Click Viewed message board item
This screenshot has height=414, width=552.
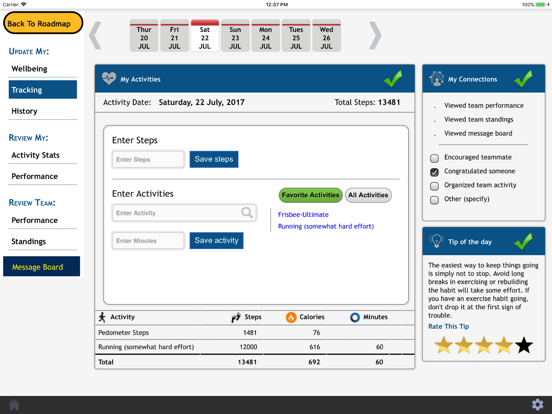click(x=478, y=133)
